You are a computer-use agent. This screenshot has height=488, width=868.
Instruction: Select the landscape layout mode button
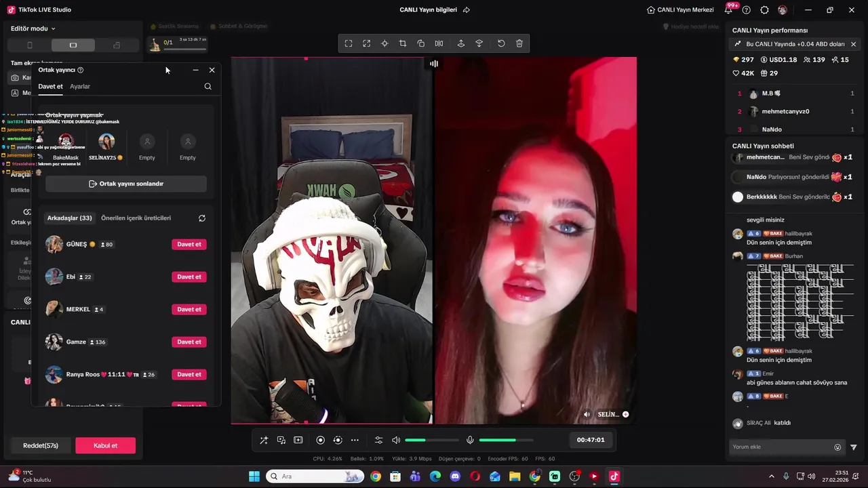(73, 45)
